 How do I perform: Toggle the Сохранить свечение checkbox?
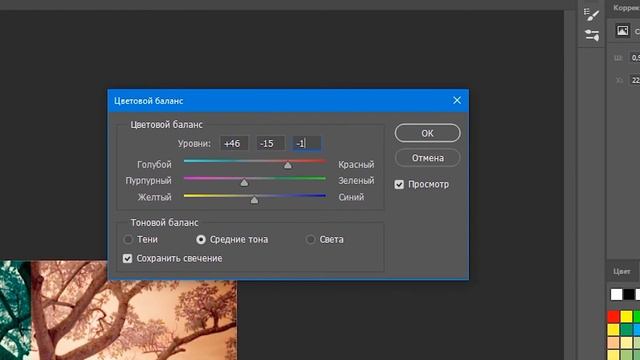click(127, 258)
